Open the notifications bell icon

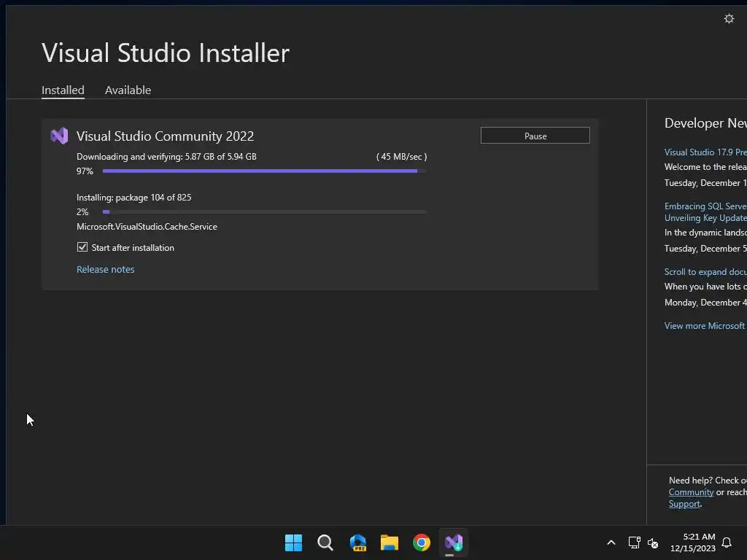click(727, 542)
